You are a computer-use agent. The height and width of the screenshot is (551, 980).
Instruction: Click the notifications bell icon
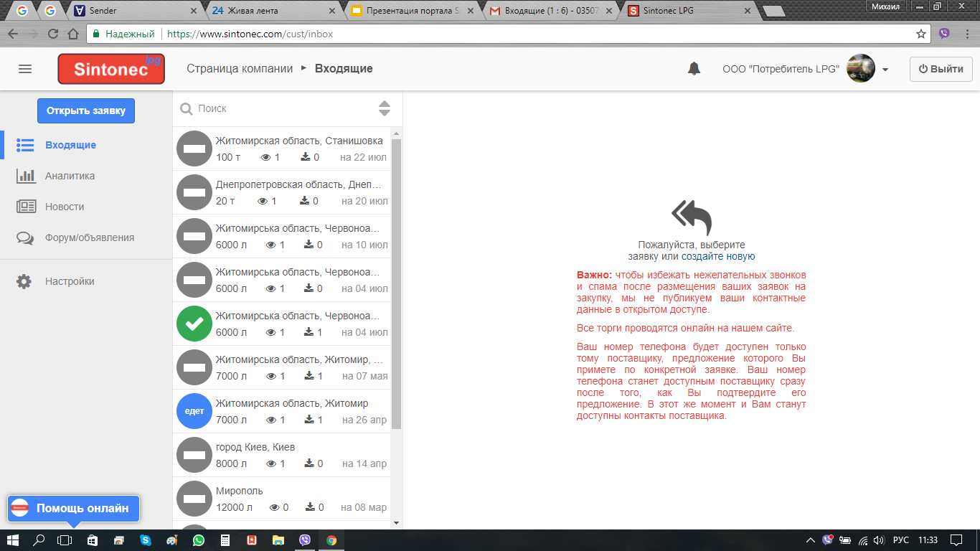(694, 69)
